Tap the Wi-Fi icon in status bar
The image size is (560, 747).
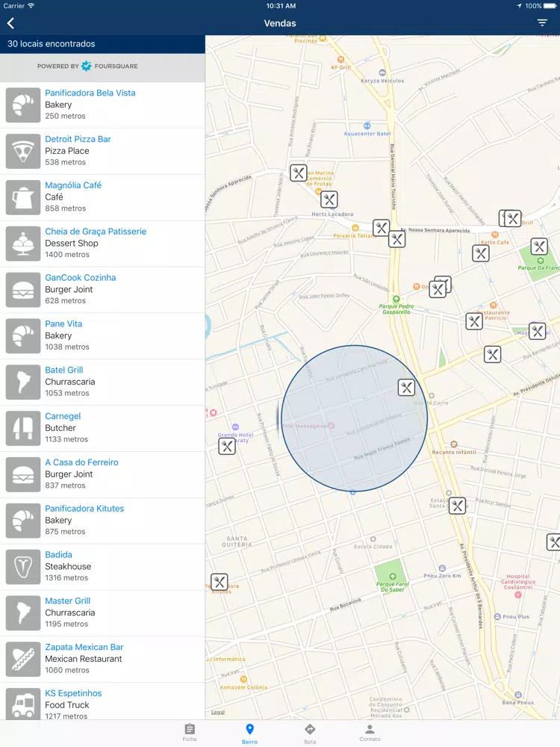click(31, 6)
